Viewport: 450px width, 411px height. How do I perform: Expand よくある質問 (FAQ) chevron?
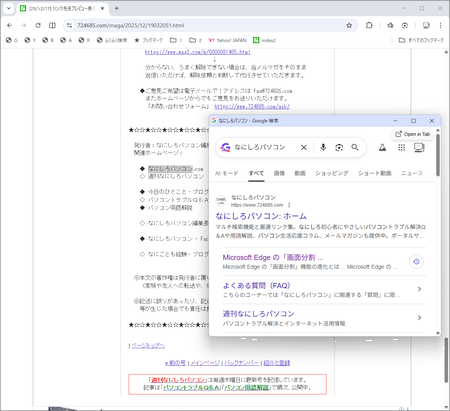pos(419,289)
